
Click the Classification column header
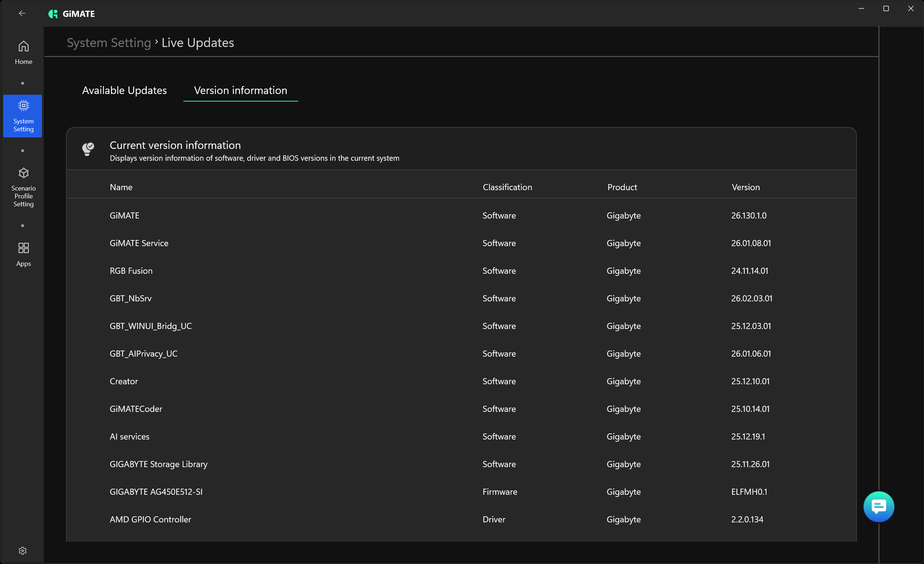click(507, 187)
